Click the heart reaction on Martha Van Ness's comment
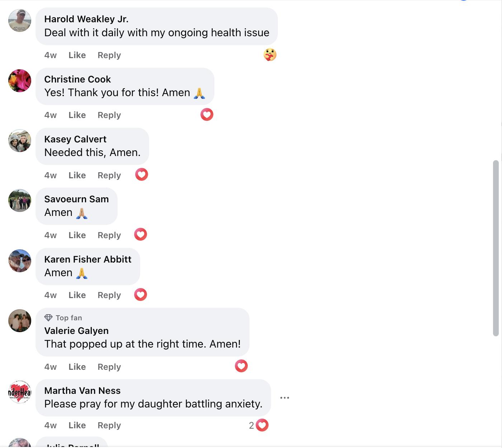The width and height of the screenshot is (502, 448). click(x=262, y=425)
